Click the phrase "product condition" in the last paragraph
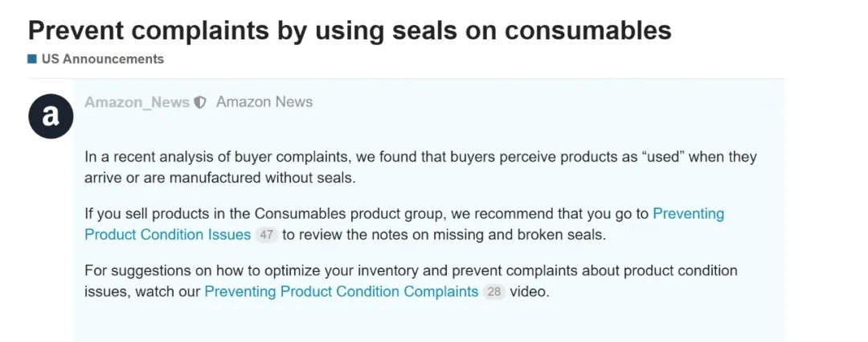 click(674, 270)
